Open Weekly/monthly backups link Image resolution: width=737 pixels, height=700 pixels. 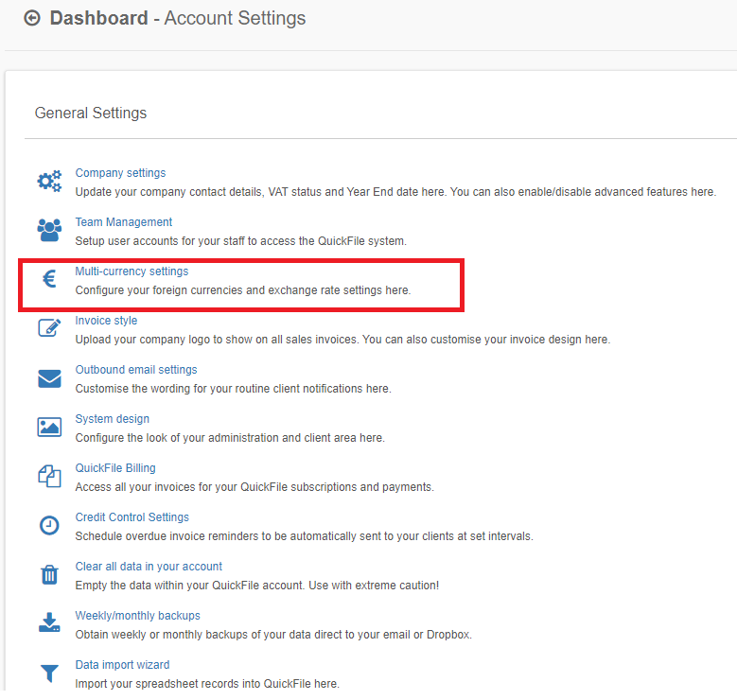tap(137, 616)
